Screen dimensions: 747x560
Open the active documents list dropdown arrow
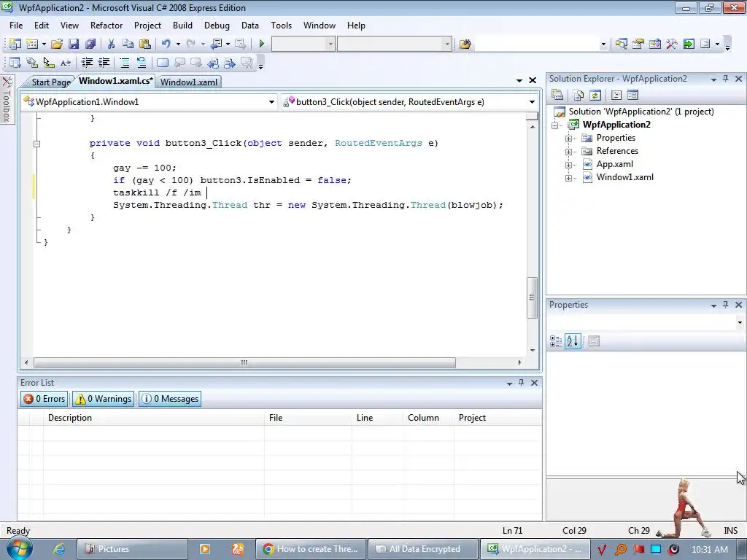point(519,80)
